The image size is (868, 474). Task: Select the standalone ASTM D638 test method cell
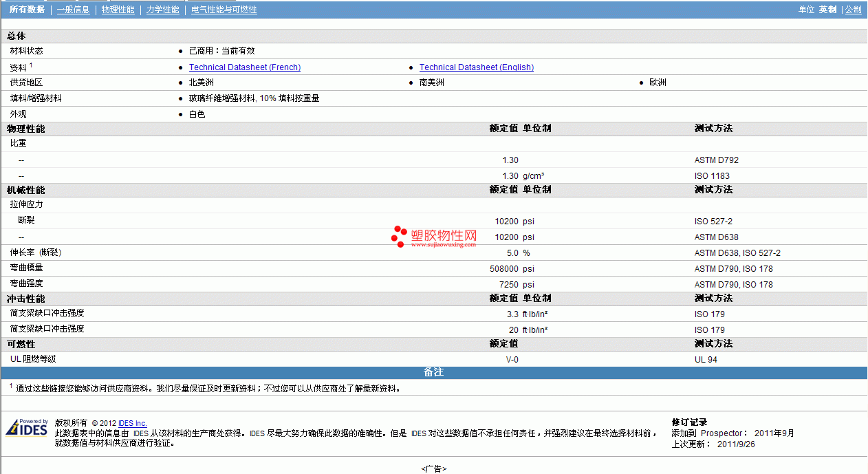pos(717,237)
